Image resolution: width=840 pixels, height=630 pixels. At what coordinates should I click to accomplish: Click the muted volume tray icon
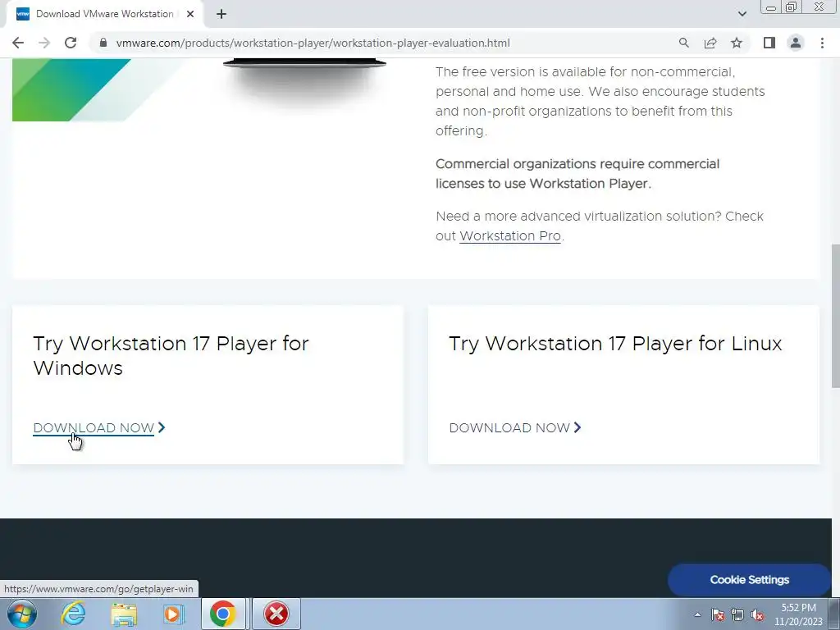click(757, 614)
